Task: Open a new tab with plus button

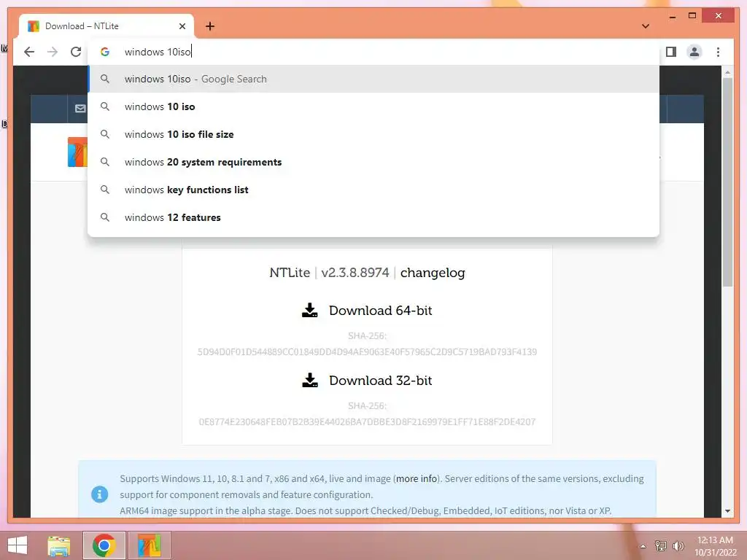Action: (210, 26)
